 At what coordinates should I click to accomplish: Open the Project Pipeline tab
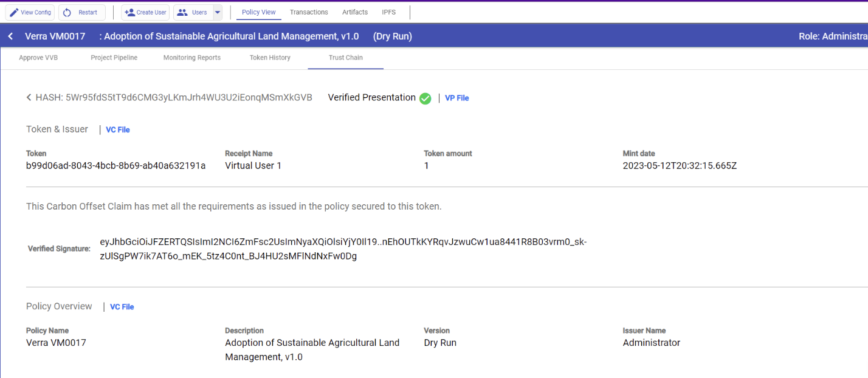114,58
